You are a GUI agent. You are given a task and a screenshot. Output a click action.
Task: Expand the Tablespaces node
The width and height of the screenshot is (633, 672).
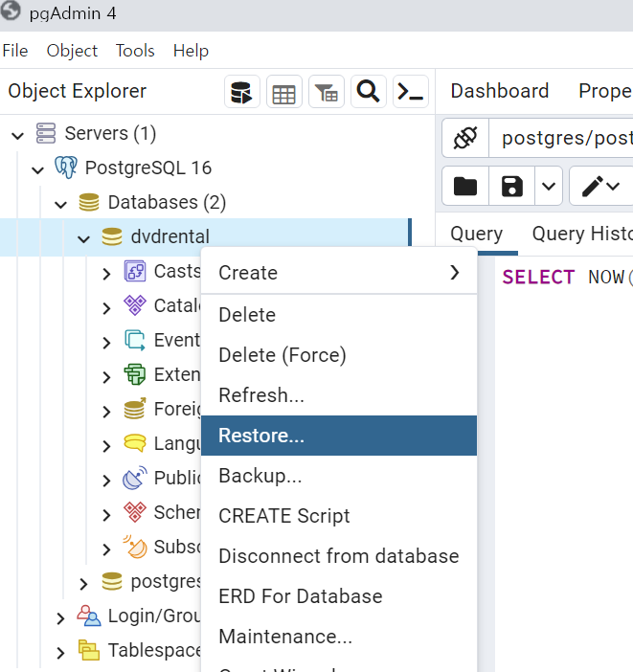(60, 653)
